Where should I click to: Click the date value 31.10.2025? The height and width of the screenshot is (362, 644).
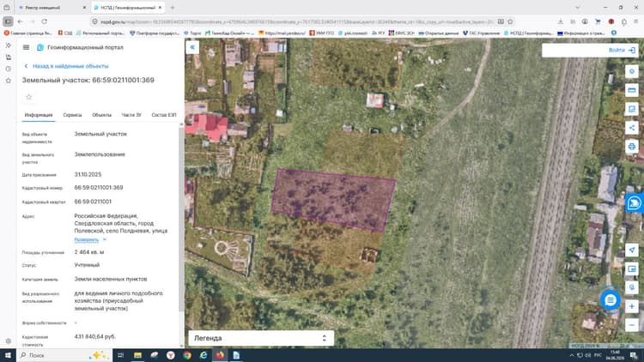click(x=88, y=174)
